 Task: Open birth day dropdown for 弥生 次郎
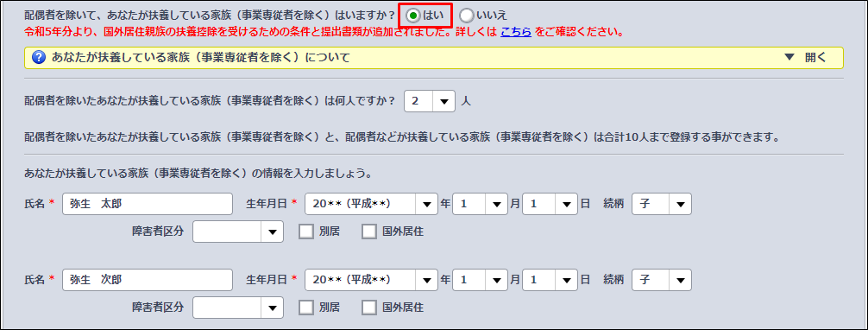[550, 280]
